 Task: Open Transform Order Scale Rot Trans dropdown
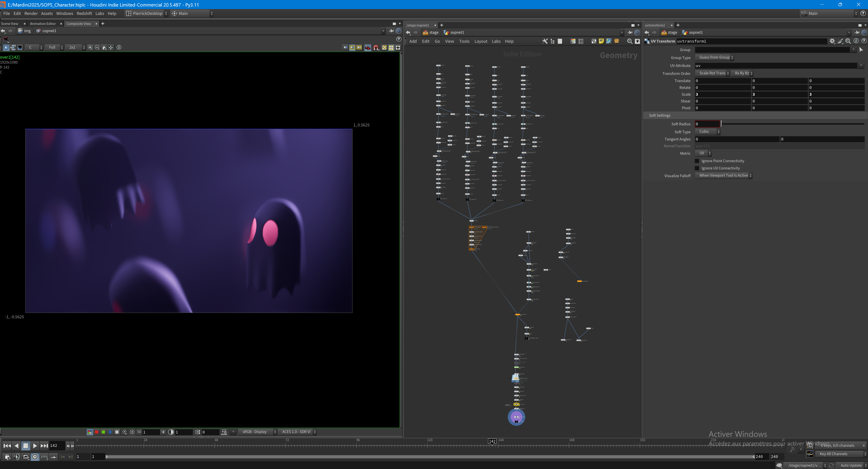click(712, 73)
